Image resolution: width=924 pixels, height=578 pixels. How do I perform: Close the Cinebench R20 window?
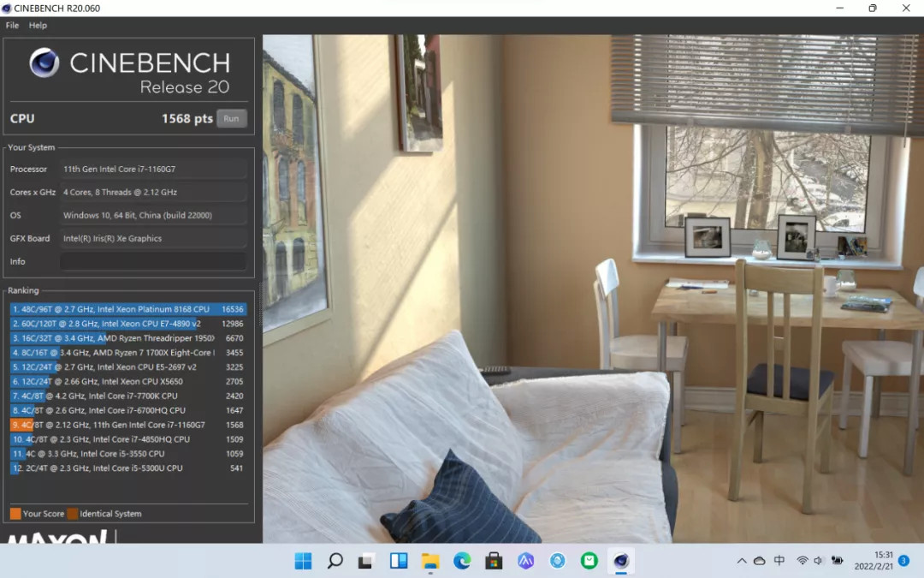[906, 9]
